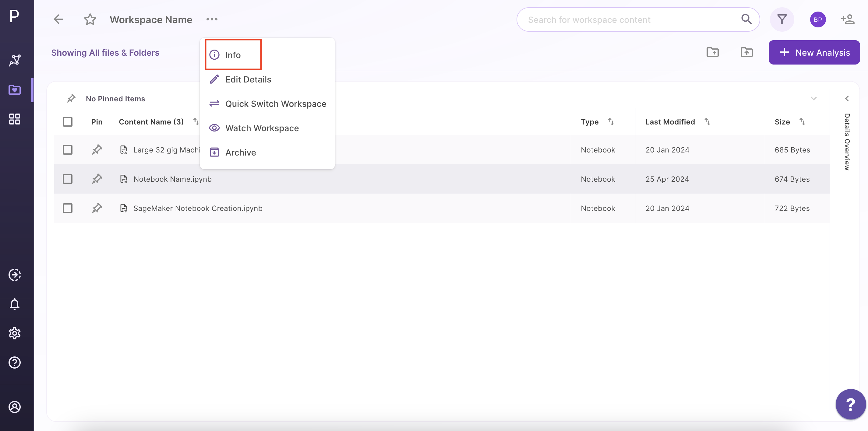868x431 pixels.
Task: Expand the Details Overview panel arrow
Action: click(x=847, y=98)
